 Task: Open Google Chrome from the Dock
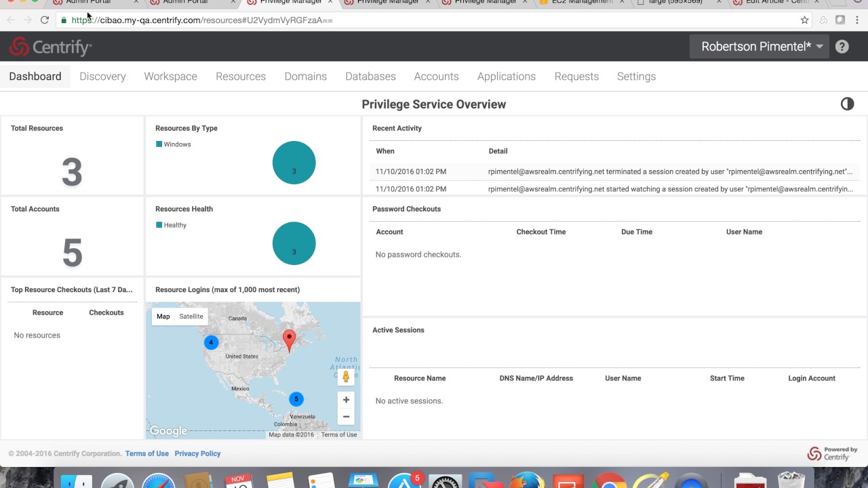click(610, 481)
